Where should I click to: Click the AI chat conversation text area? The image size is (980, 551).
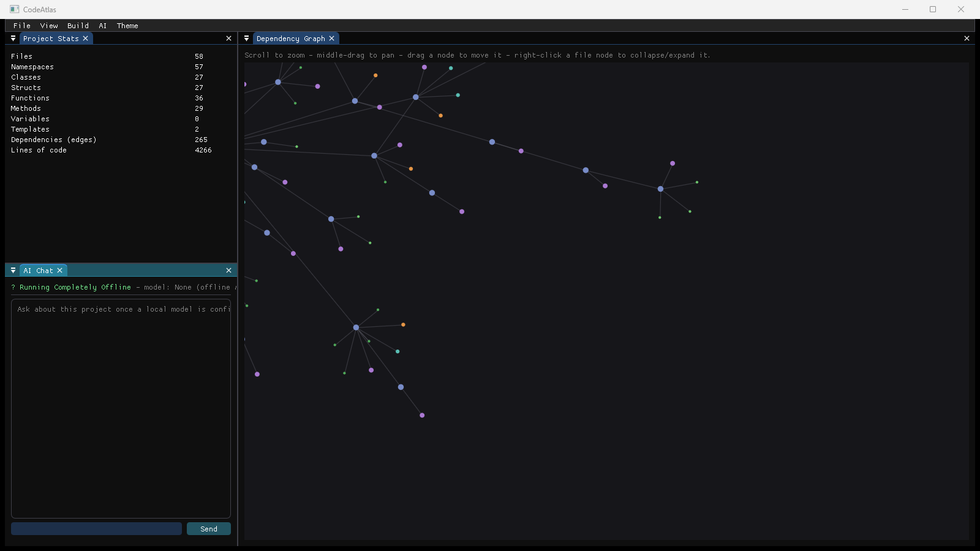(x=121, y=408)
